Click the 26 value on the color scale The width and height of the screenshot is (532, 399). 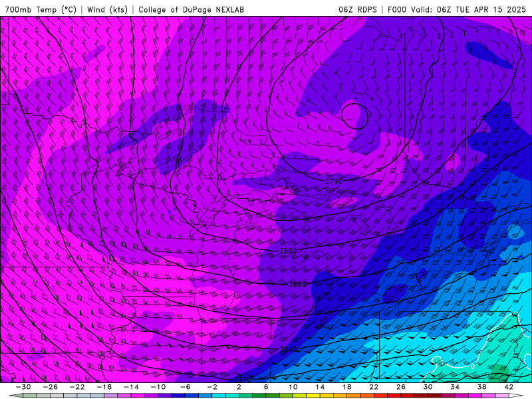[401, 387]
